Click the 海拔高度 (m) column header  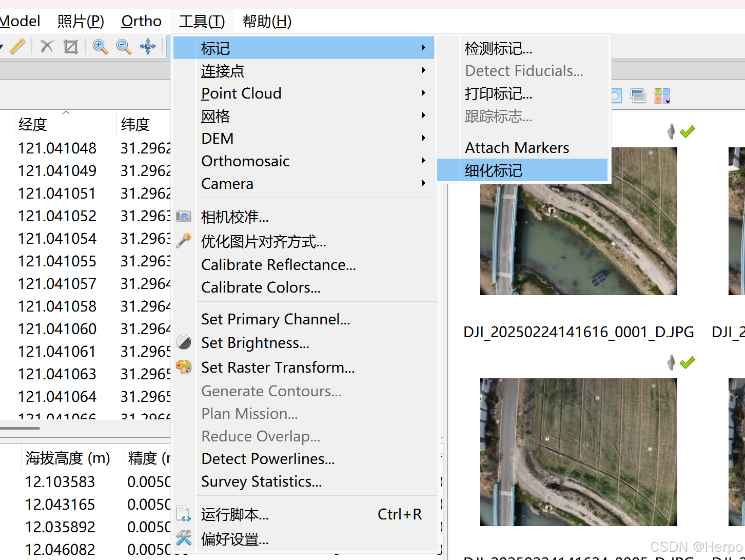[x=72, y=457]
